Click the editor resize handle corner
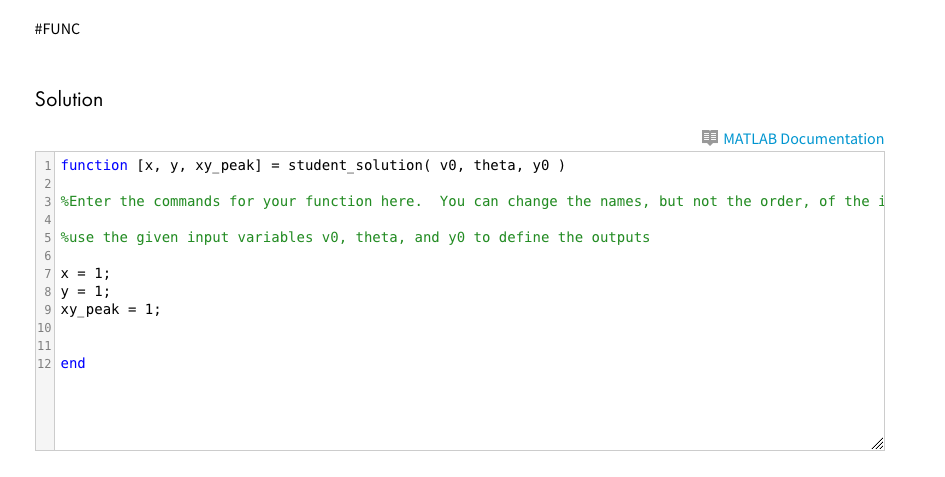This screenshot has height=477, width=945. (x=877, y=443)
